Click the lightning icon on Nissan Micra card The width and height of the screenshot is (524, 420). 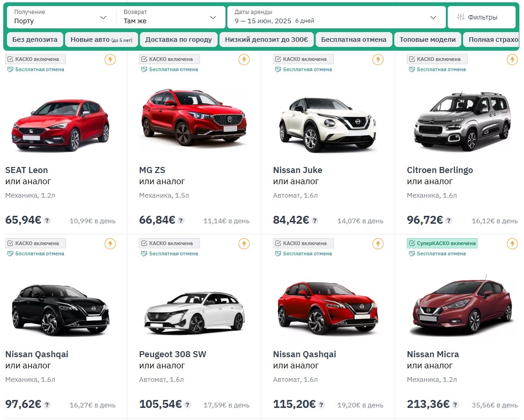(512, 243)
